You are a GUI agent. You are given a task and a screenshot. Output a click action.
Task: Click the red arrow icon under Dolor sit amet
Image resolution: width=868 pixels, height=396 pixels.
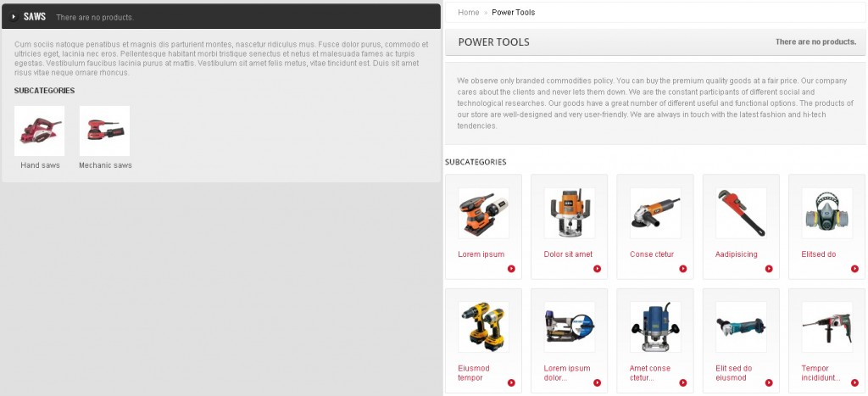coord(597,269)
